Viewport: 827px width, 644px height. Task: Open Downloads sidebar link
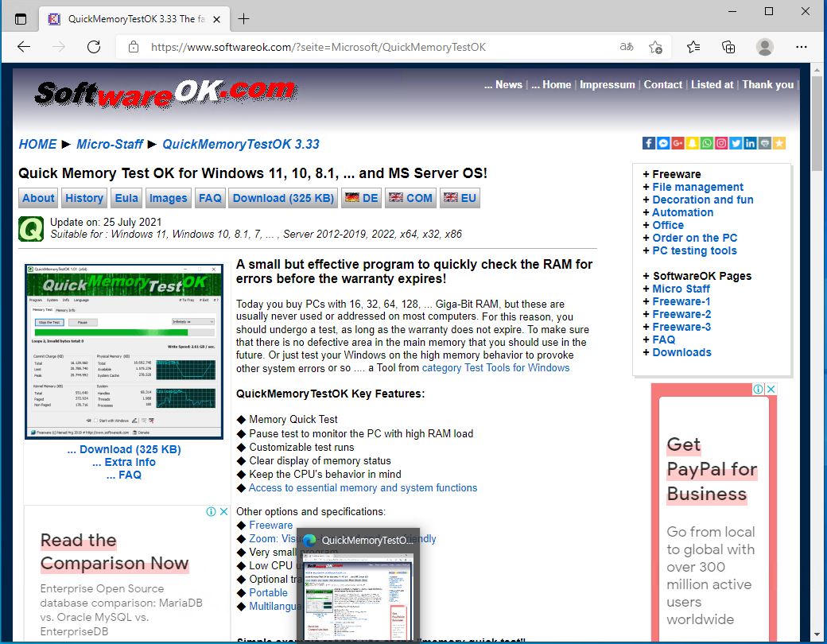[x=681, y=351]
